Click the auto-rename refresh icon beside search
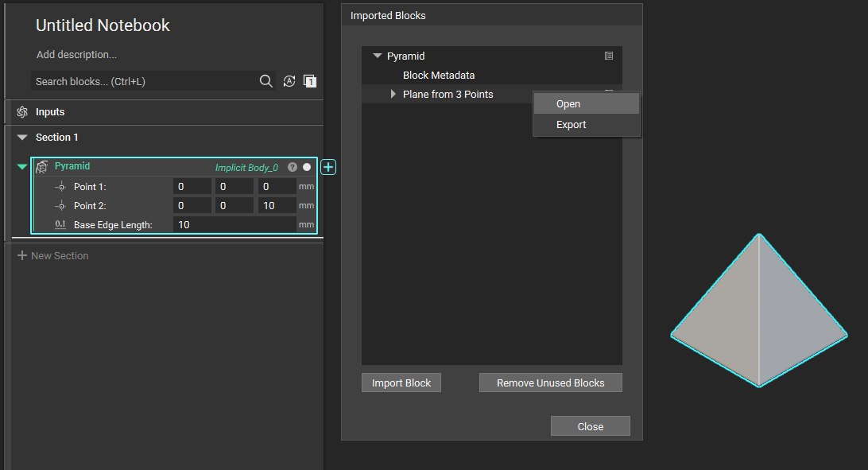The image size is (868, 470). tap(289, 81)
